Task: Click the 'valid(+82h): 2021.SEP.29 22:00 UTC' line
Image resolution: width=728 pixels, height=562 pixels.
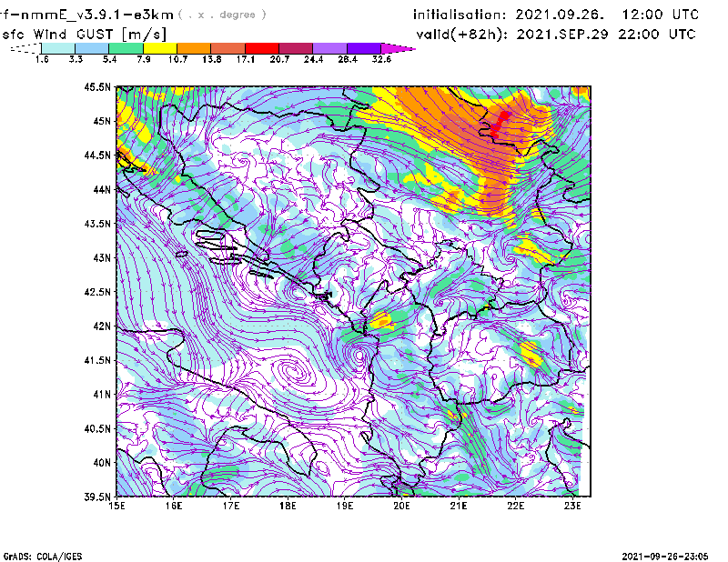Action: click(x=556, y=35)
